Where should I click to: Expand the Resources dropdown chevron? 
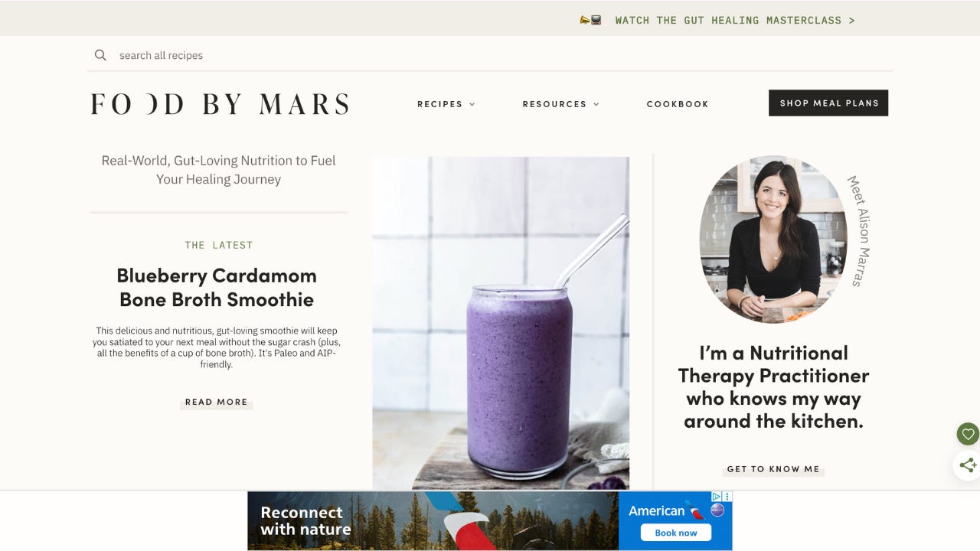596,104
